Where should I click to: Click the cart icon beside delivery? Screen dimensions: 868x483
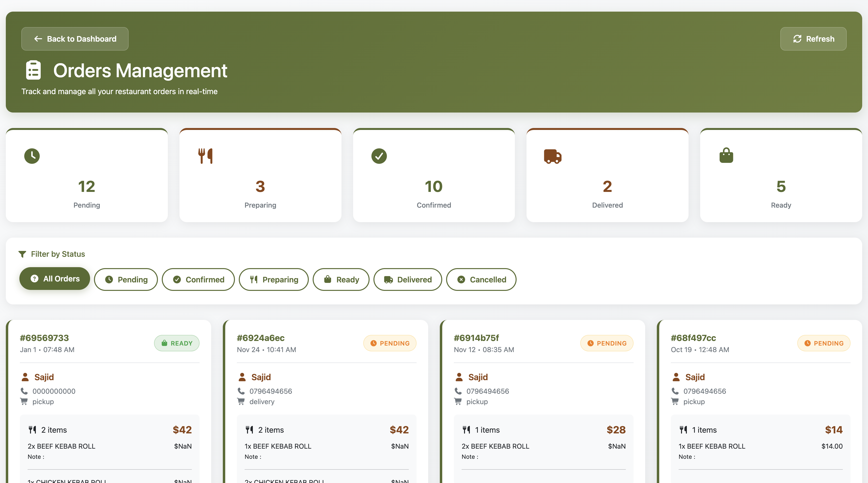[241, 401]
